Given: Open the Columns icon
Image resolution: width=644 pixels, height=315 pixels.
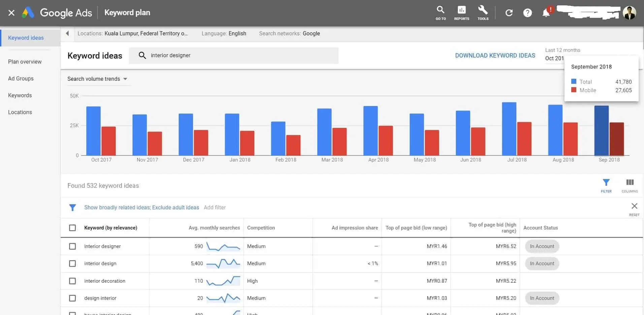Looking at the screenshot, I should pyautogui.click(x=630, y=185).
